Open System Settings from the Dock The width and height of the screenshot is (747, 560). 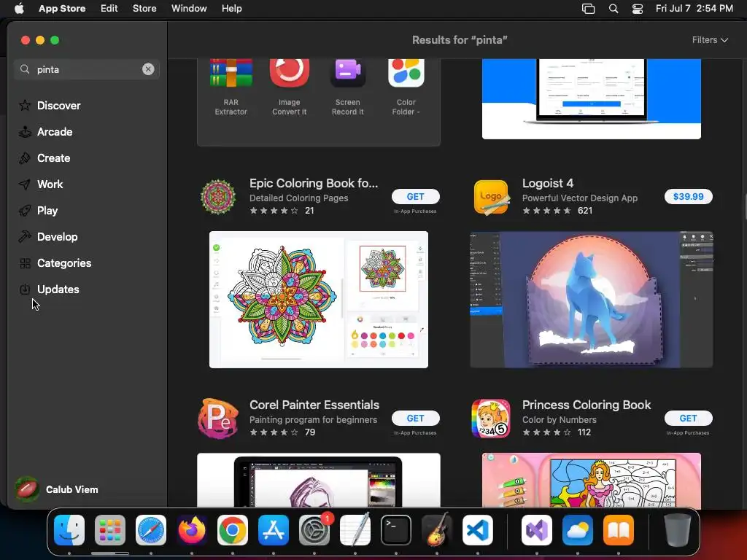point(314,530)
